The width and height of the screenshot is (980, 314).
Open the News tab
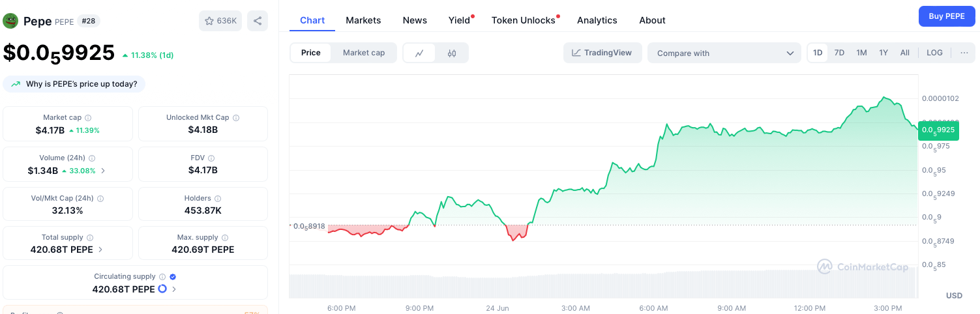tap(415, 20)
